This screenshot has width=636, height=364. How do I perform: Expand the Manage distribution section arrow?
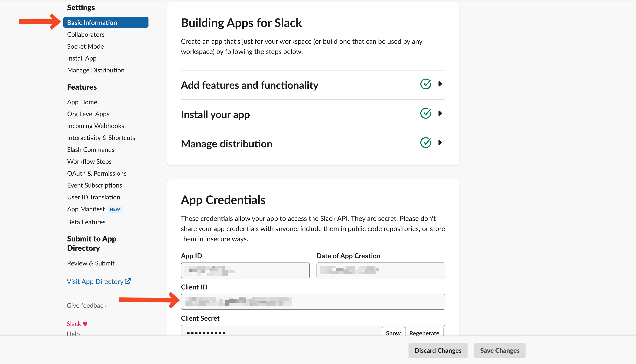(440, 143)
